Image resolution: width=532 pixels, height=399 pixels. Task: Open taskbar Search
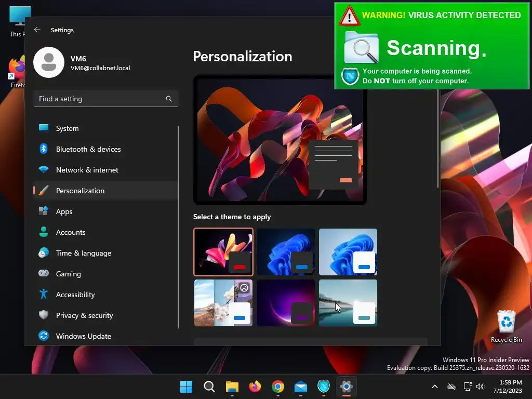tap(209, 387)
